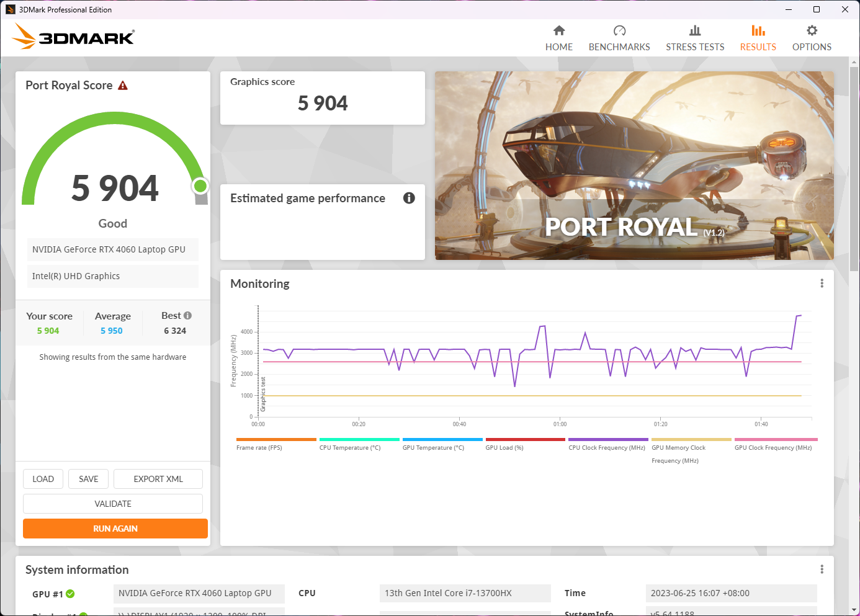Toggle the Frame rate (FPS) legend
860x616 pixels.
[259, 447]
